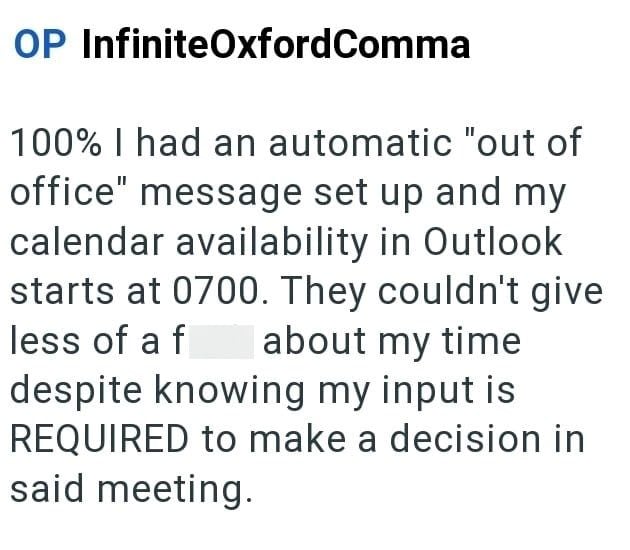The image size is (630, 550).
Task: Click the "100%" text at comment start
Action: (x=58, y=144)
